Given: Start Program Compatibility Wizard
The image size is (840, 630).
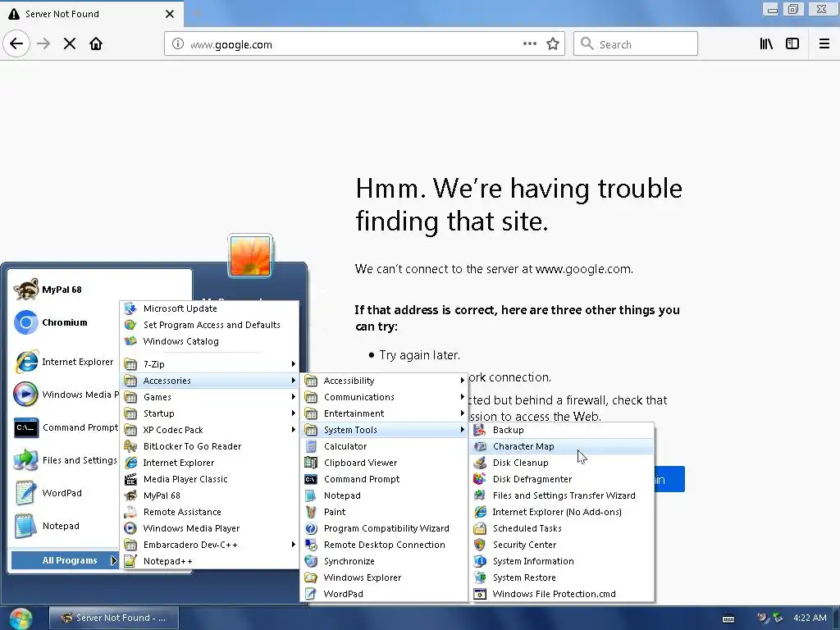Looking at the screenshot, I should (384, 528).
